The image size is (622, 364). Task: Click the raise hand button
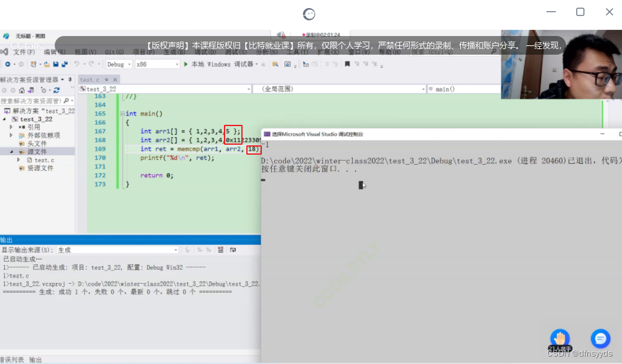click(560, 339)
